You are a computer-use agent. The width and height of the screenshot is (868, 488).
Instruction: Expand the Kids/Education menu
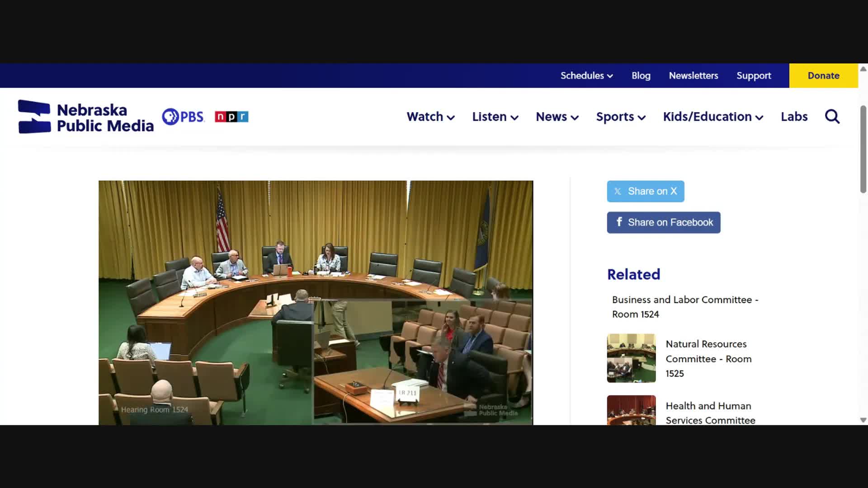[x=713, y=117]
